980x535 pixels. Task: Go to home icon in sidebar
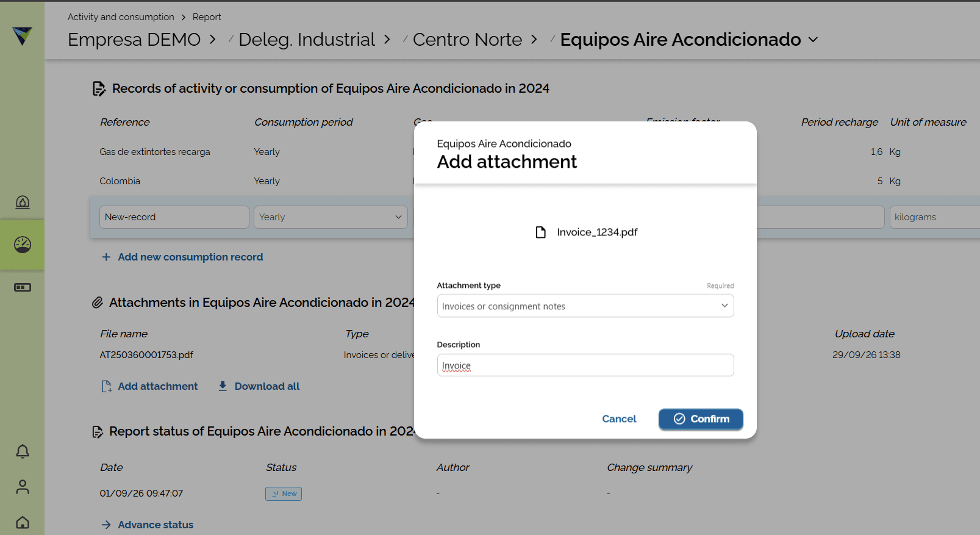23,522
